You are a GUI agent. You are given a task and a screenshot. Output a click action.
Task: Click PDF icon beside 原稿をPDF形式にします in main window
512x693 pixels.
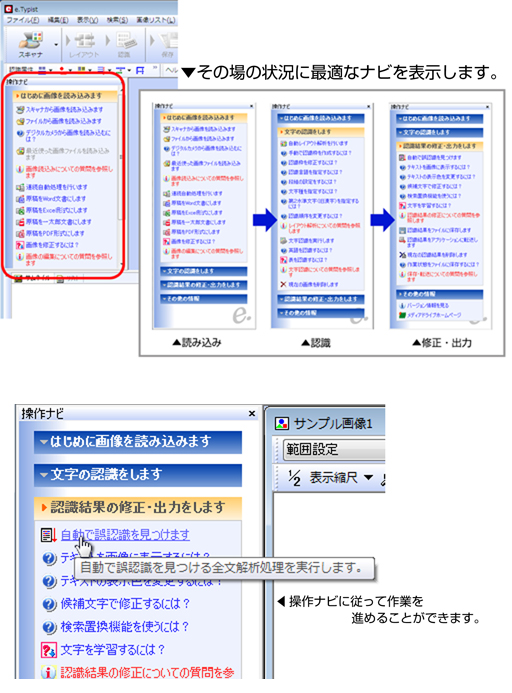pyautogui.click(x=20, y=233)
